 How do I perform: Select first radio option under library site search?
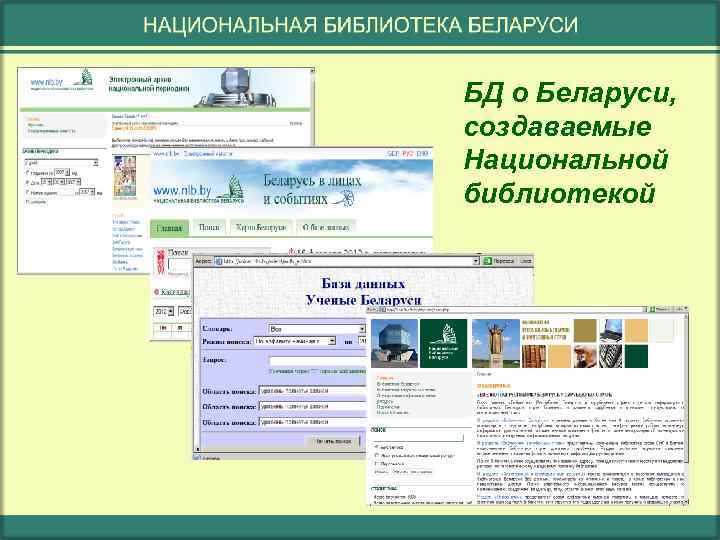click(377, 447)
